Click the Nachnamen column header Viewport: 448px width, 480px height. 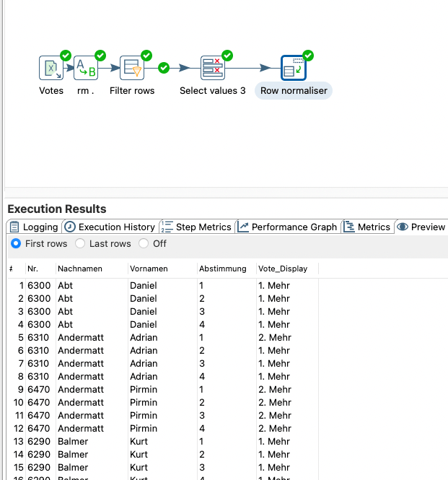click(x=80, y=269)
